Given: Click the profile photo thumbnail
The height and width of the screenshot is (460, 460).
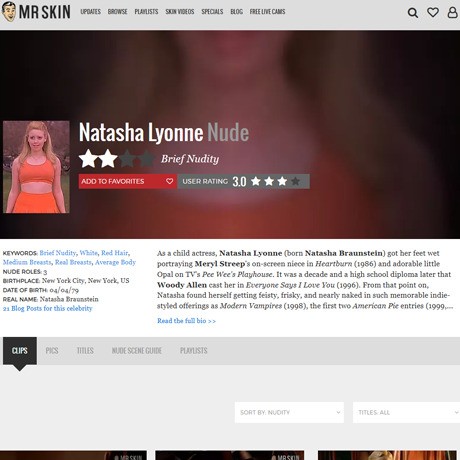Looking at the screenshot, I should (36, 167).
